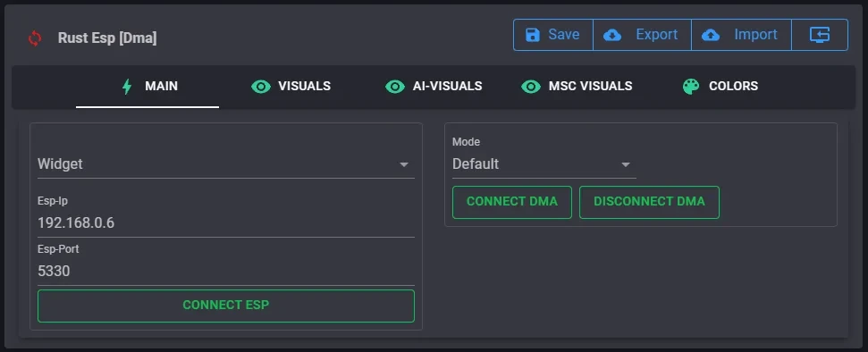Switch to the MSC VISUALS tab

click(577, 87)
